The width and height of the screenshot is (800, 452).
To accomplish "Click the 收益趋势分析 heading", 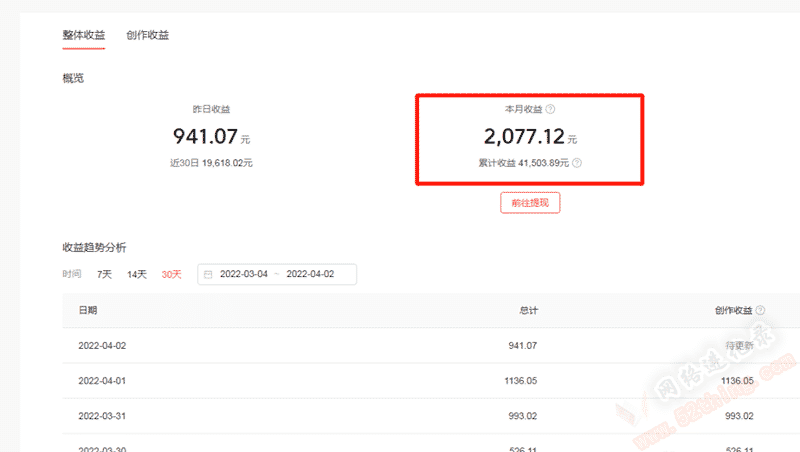I will click(x=94, y=247).
